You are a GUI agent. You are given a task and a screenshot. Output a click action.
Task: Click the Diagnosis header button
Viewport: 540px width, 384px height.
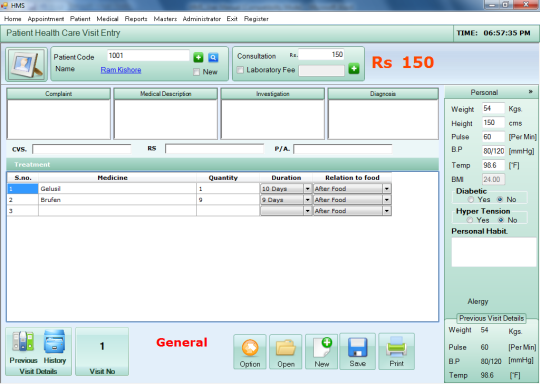pyautogui.click(x=383, y=94)
